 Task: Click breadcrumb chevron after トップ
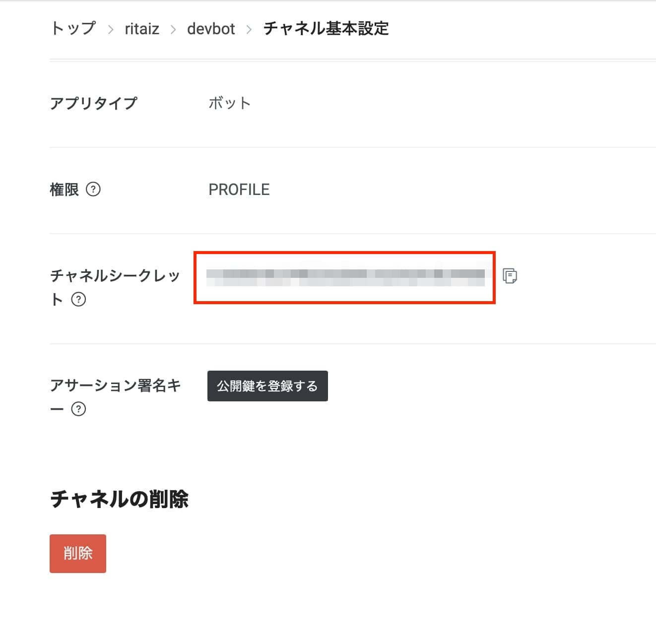pos(111,30)
